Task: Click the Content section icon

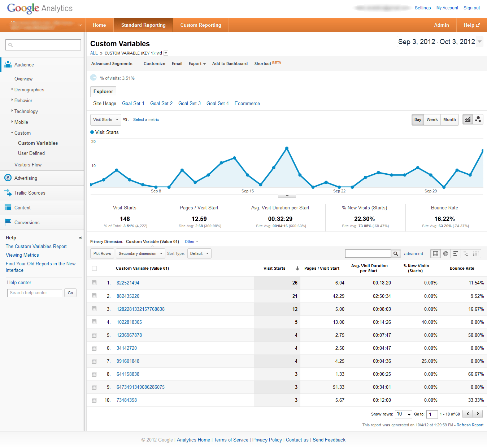Action: 8,208
